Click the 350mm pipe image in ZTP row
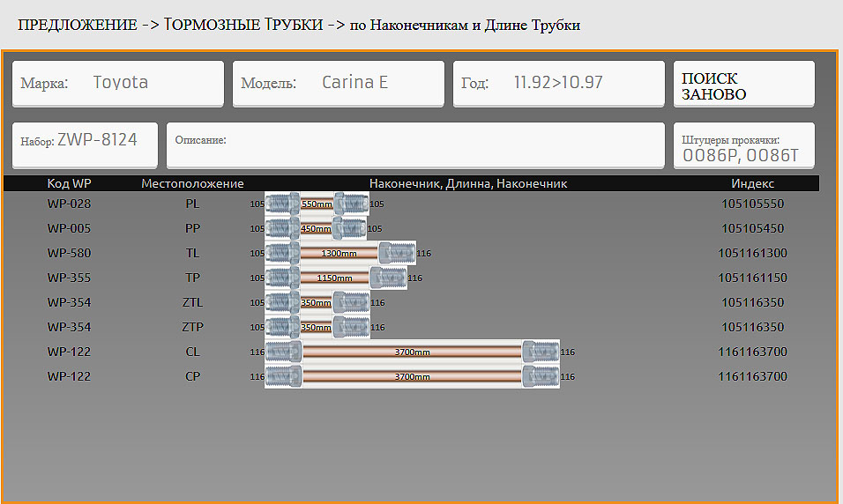843x504 pixels. coord(317,328)
